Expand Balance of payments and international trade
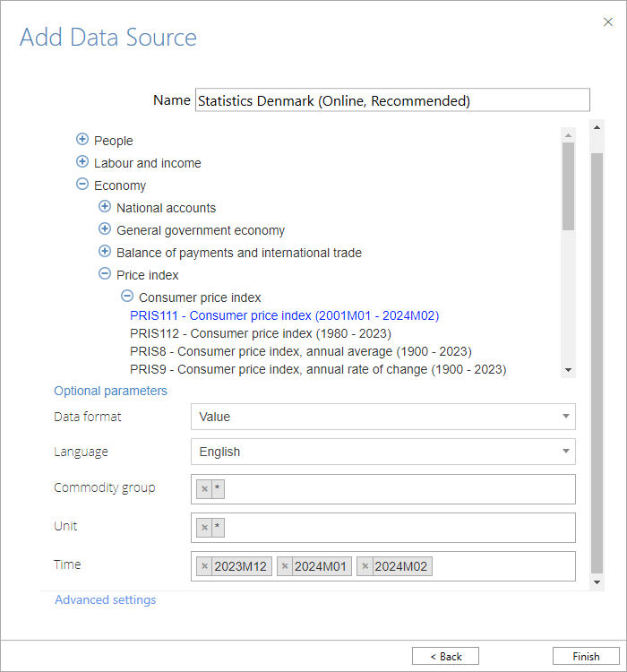 point(105,251)
